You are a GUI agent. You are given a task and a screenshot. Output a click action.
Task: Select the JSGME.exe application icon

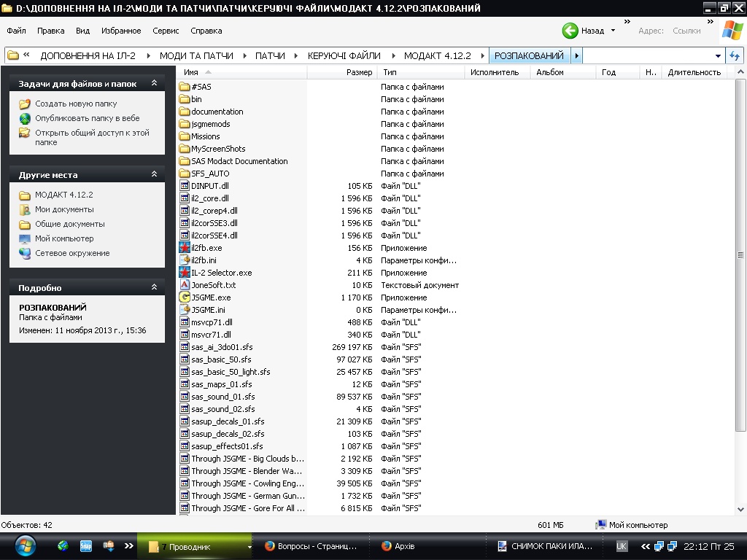[x=185, y=297]
